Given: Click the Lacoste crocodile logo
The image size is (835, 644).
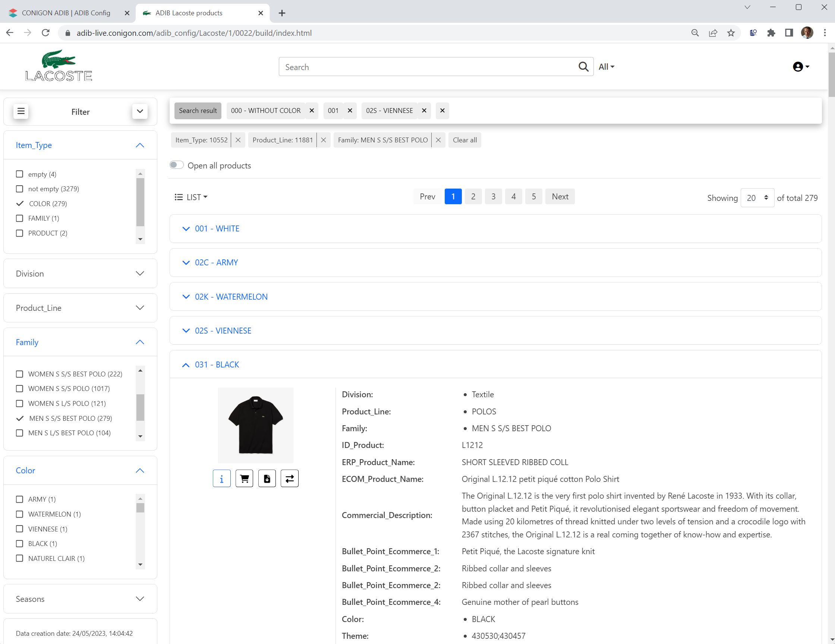Looking at the screenshot, I should [59, 65].
